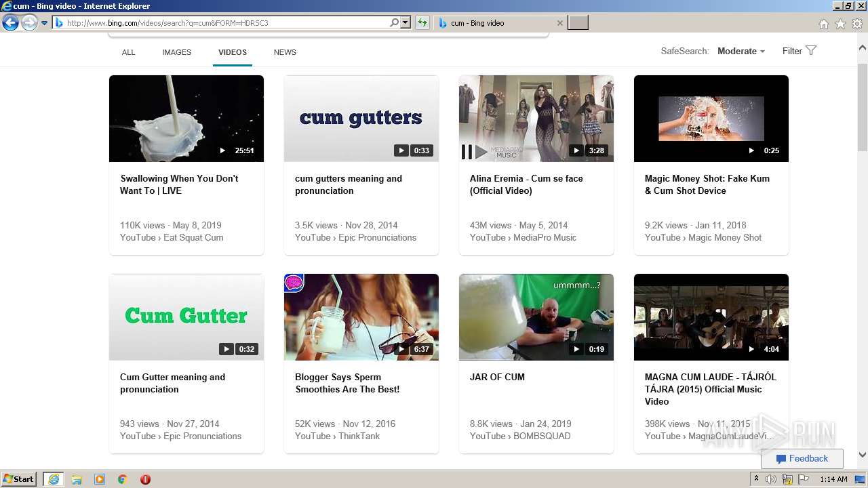Open the Blogger Says Sperm Smoothies thumbnail
Screen dimensions: 868x488
click(361, 317)
